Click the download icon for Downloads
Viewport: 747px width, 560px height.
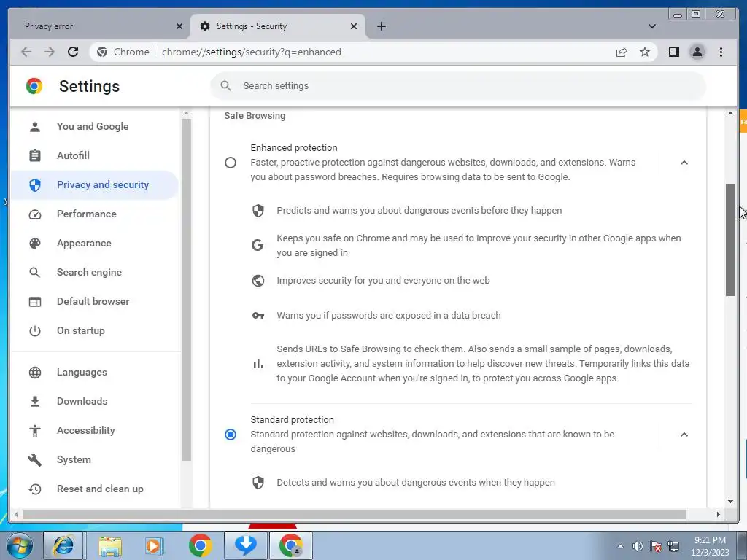pos(35,402)
